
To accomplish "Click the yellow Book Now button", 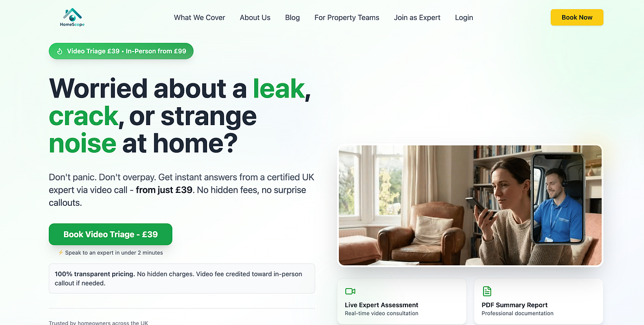I will click(577, 17).
